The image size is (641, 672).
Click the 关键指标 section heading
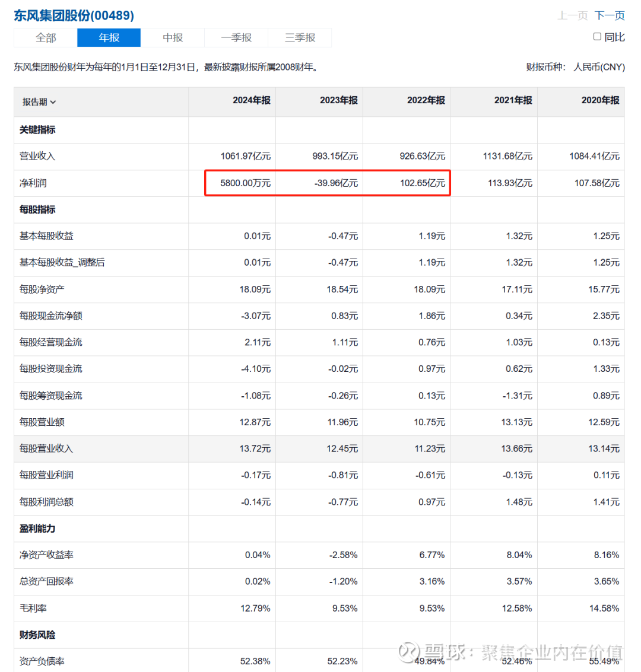(x=37, y=130)
